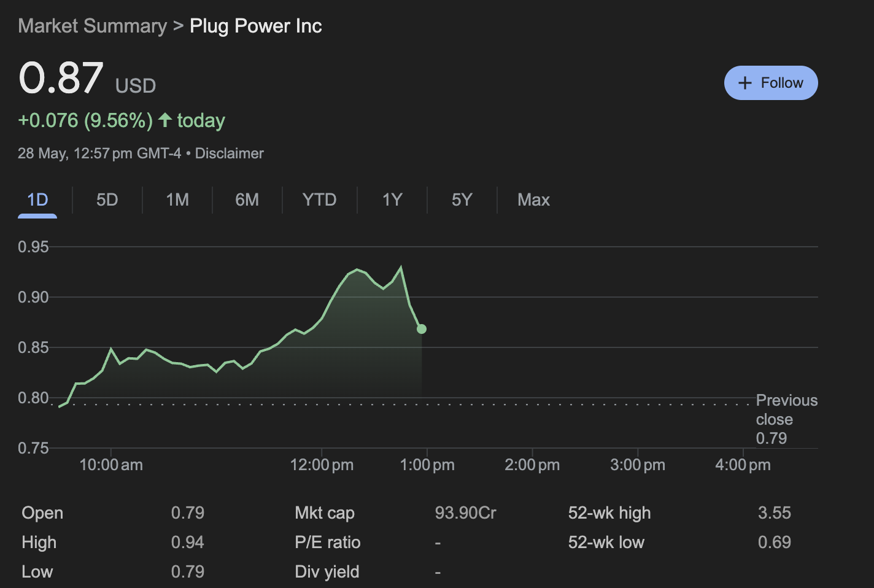Click the 0.90 y-axis label
874x588 pixels.
pos(33,297)
